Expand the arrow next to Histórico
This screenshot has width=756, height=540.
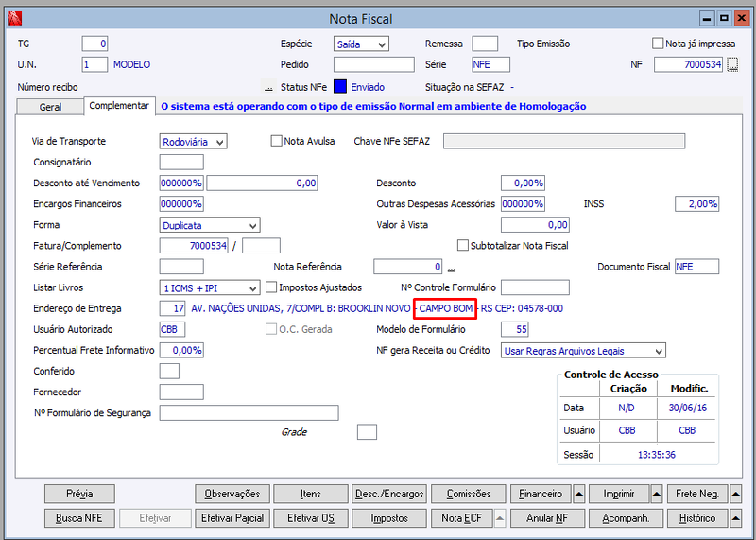[736, 518]
